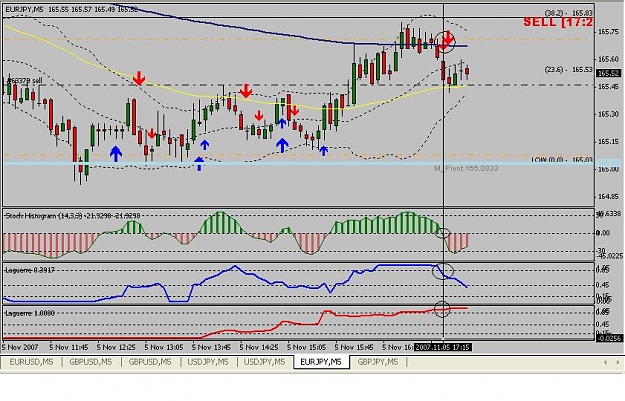
Task: Click the 165.15 price scale value
Action: (x=608, y=142)
